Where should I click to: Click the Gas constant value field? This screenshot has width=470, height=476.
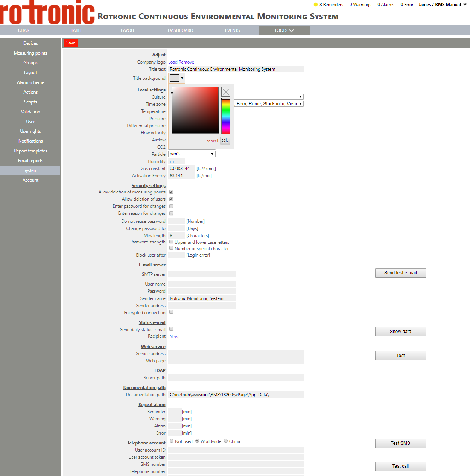(182, 169)
